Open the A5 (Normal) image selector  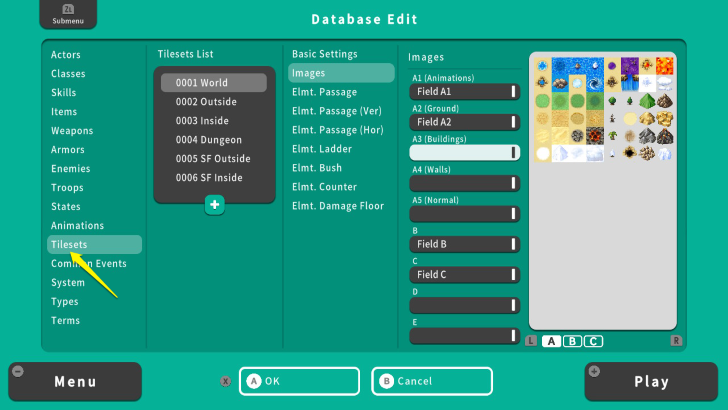pos(464,214)
